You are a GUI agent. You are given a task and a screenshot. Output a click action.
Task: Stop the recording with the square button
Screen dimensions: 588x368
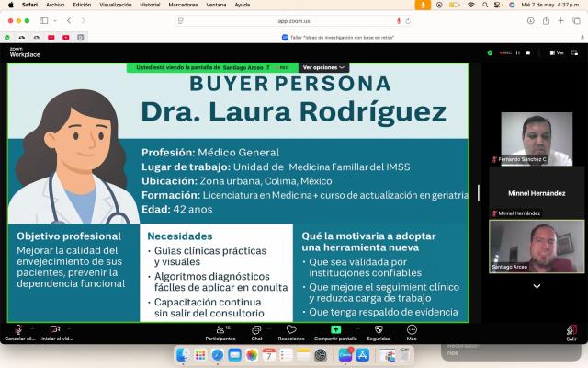point(529,52)
